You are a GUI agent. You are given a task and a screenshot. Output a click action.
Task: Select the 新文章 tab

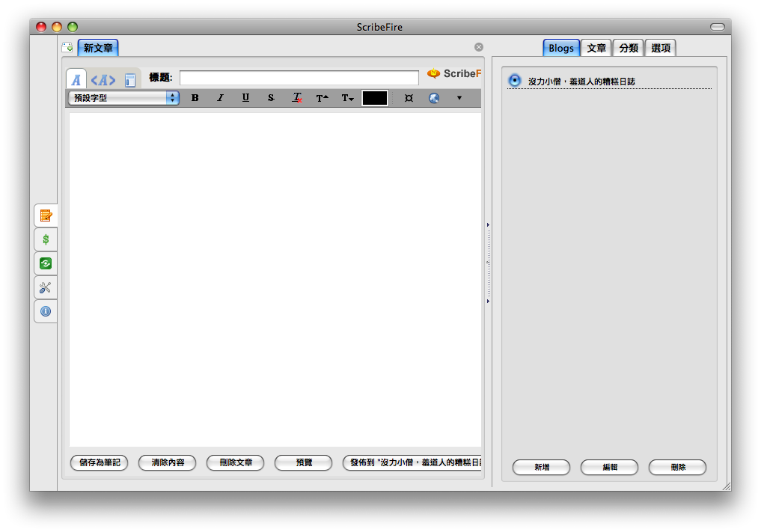[98, 48]
